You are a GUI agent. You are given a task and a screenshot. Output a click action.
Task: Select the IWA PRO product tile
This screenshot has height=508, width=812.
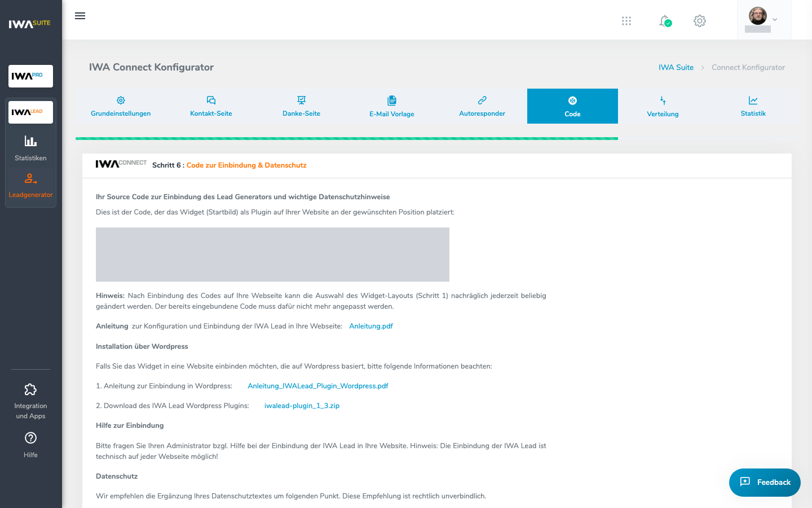click(30, 76)
